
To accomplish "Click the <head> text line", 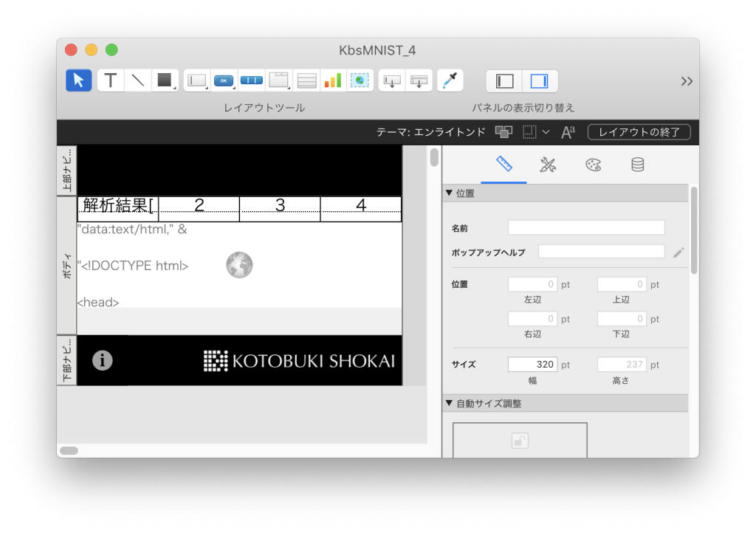I will [x=98, y=302].
